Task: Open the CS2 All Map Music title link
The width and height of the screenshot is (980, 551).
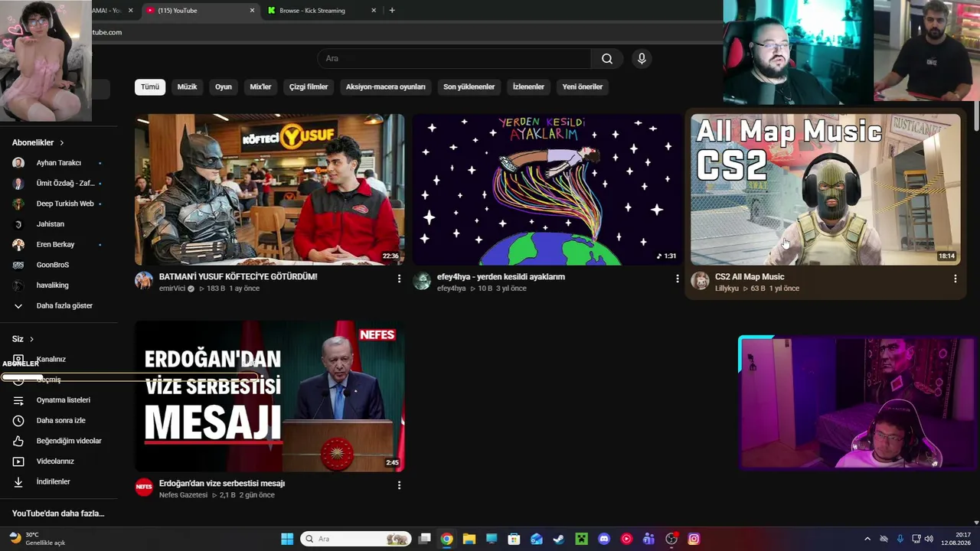Action: pyautogui.click(x=750, y=277)
